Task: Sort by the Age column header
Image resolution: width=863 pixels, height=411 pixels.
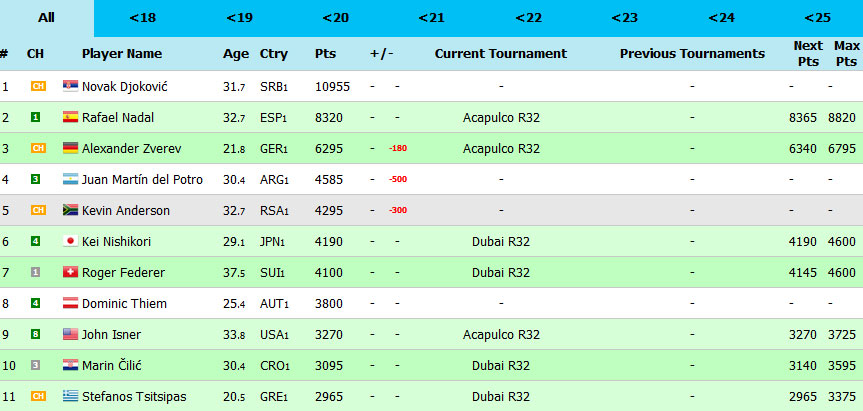Action: tap(234, 54)
